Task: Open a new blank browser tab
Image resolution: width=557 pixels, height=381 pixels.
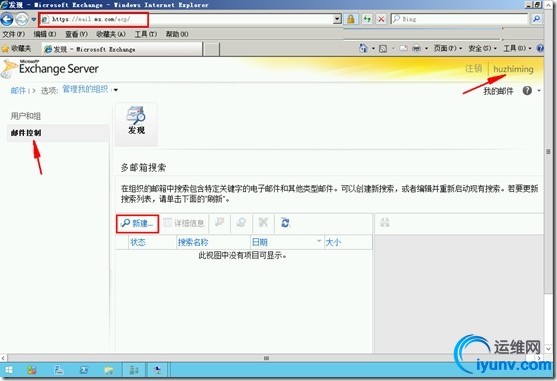Action: click(212, 49)
